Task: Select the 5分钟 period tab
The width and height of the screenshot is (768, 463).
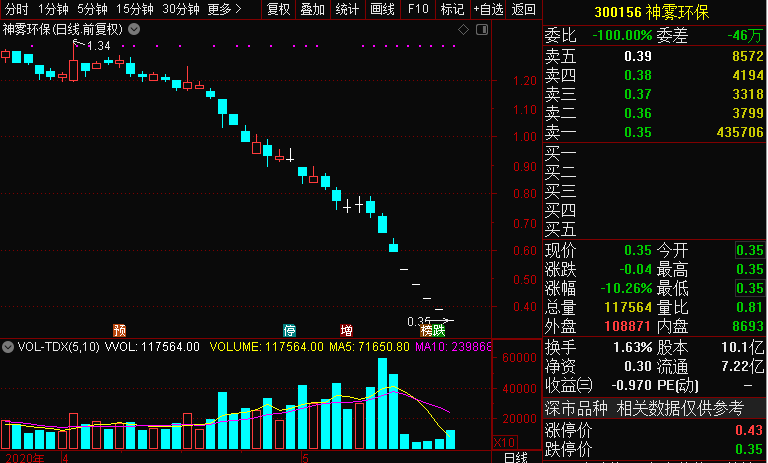Action: 93,9
